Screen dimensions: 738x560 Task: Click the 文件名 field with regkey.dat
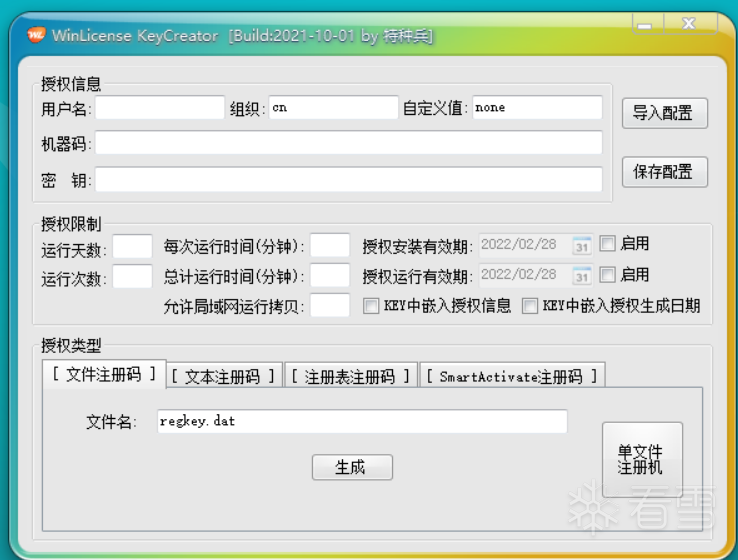362,421
